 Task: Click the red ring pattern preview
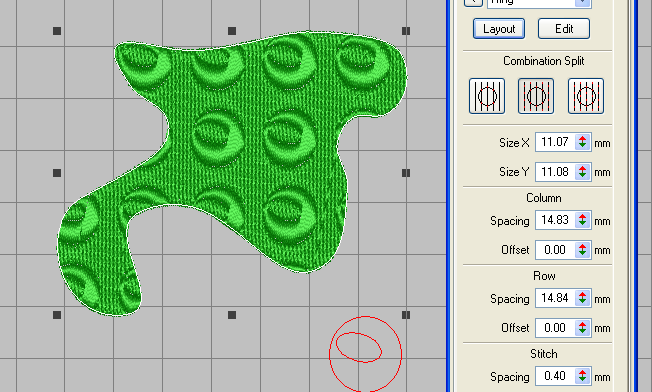365,354
